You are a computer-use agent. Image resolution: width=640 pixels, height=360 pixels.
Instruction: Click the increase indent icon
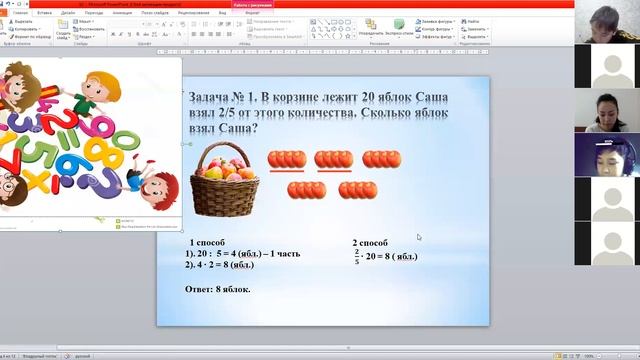(x=228, y=24)
